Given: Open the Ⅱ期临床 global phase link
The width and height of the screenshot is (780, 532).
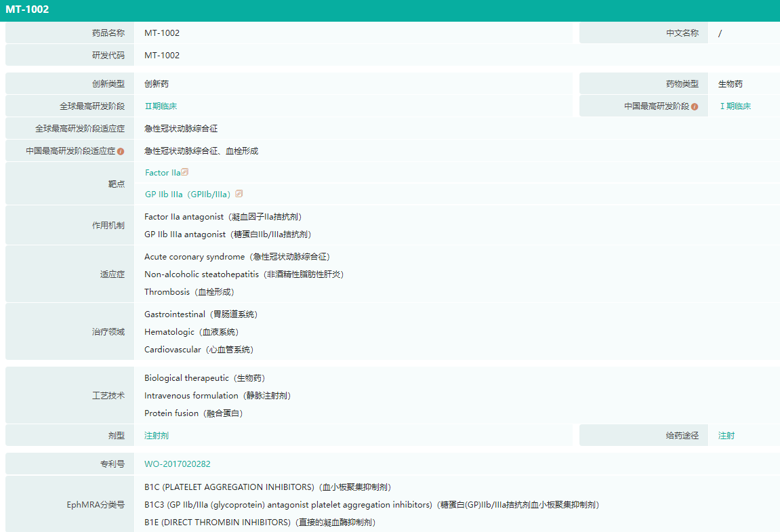Looking at the screenshot, I should click(x=161, y=106).
